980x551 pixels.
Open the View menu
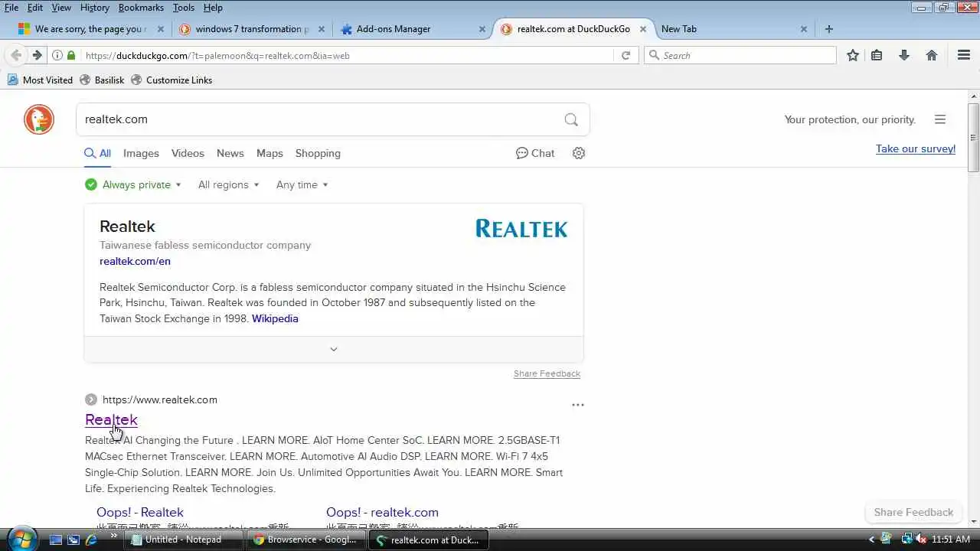[61, 8]
